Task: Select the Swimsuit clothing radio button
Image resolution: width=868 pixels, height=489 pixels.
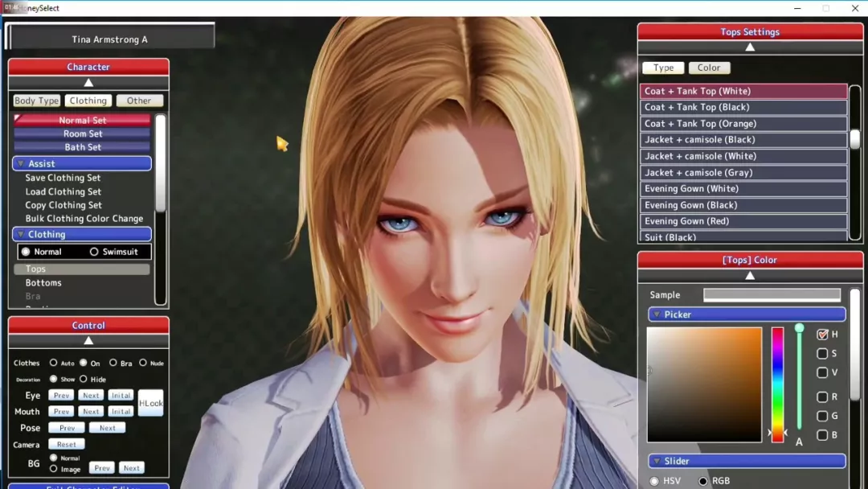Action: (94, 252)
